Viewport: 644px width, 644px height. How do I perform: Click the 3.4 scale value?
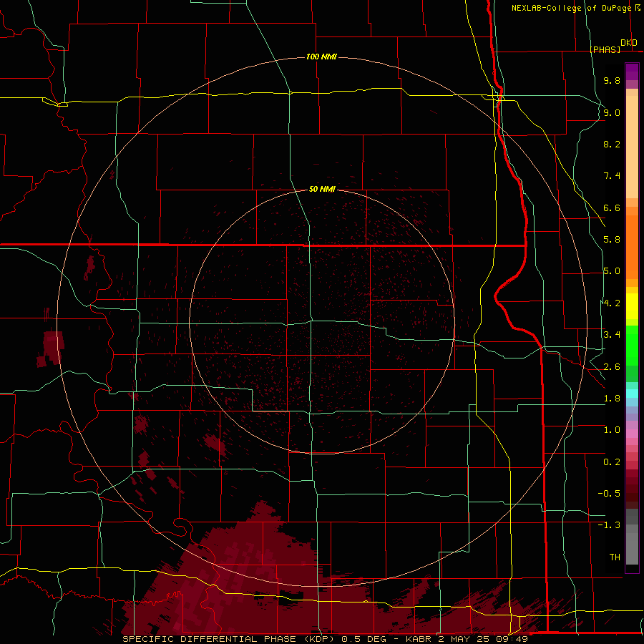click(612, 335)
